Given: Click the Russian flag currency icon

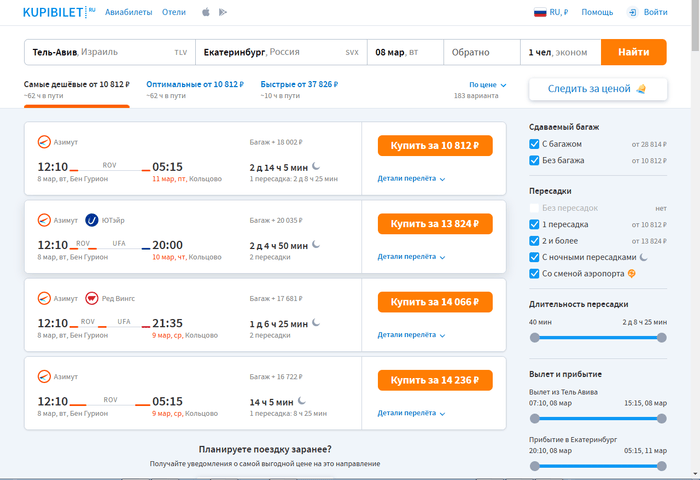Looking at the screenshot, I should pyautogui.click(x=540, y=13).
